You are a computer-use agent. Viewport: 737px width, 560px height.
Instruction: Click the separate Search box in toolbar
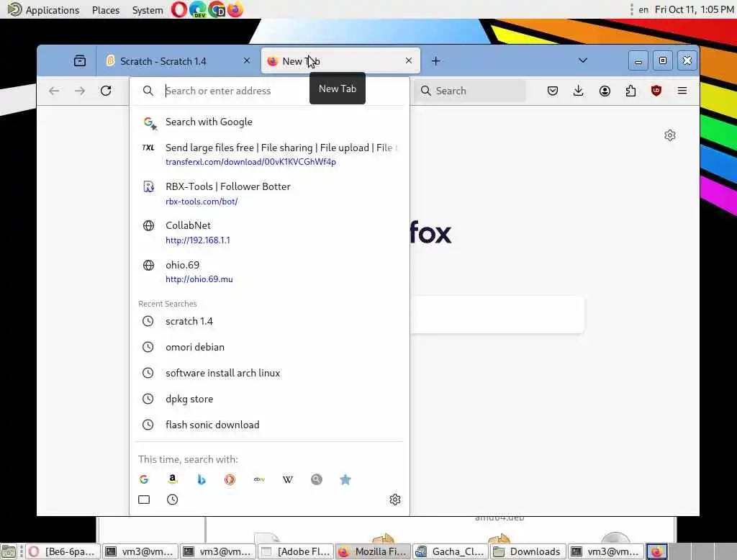tap(469, 91)
